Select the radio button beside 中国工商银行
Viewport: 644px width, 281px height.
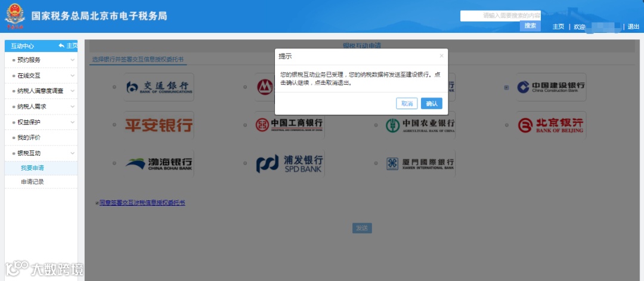coord(245,125)
